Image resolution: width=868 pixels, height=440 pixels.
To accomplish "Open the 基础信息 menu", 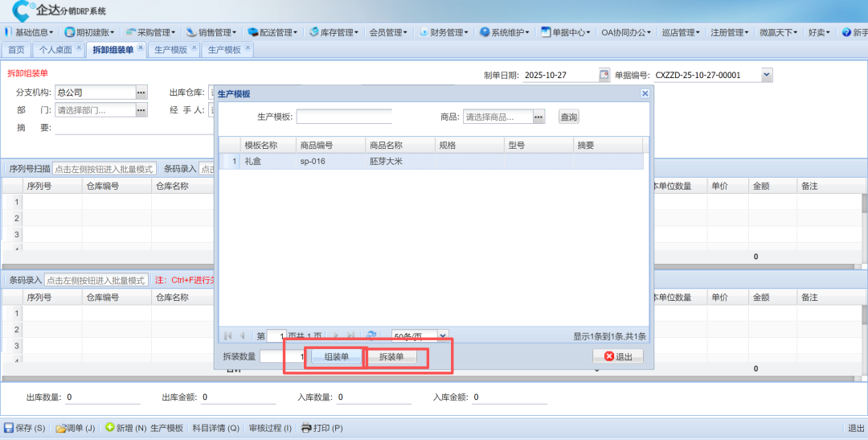I will point(31,33).
